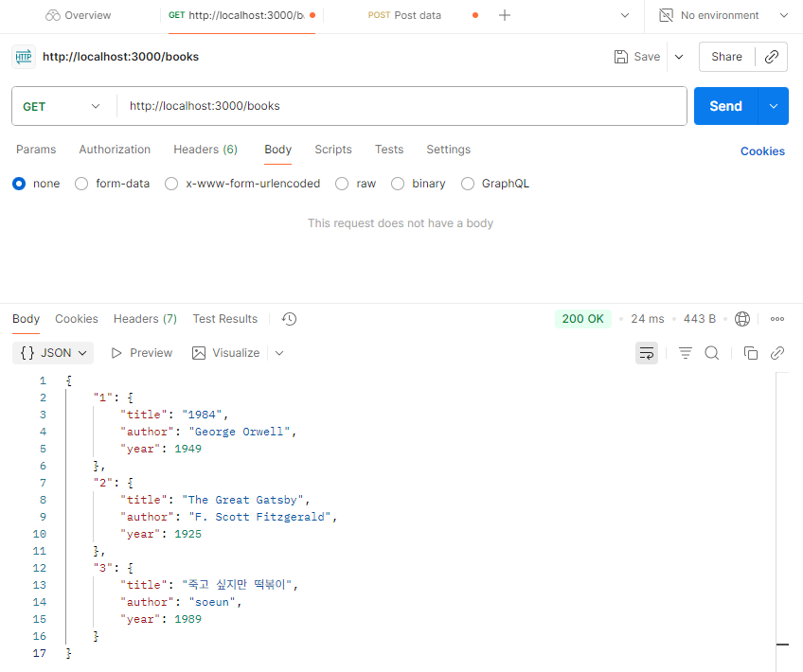Viewport: 803px width, 672px height.
Task: Show the response Body tab
Action: 27,319
